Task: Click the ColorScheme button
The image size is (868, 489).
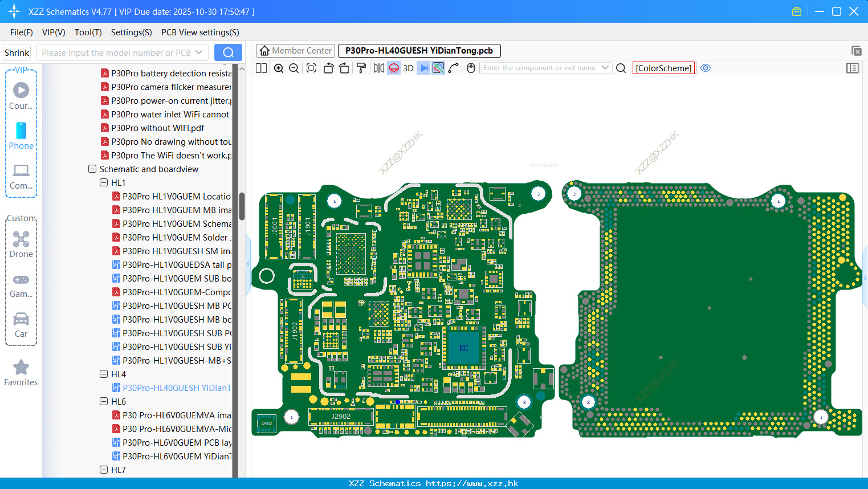Action: [663, 68]
